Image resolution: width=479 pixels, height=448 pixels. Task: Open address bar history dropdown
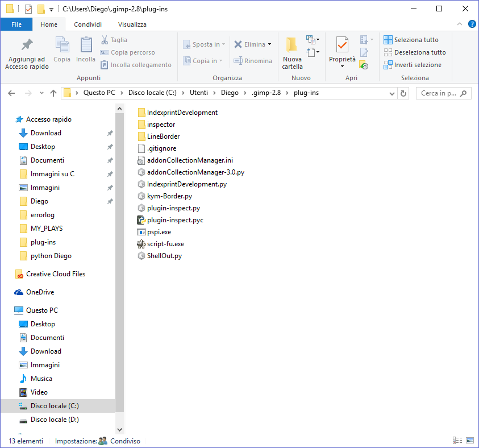click(392, 93)
